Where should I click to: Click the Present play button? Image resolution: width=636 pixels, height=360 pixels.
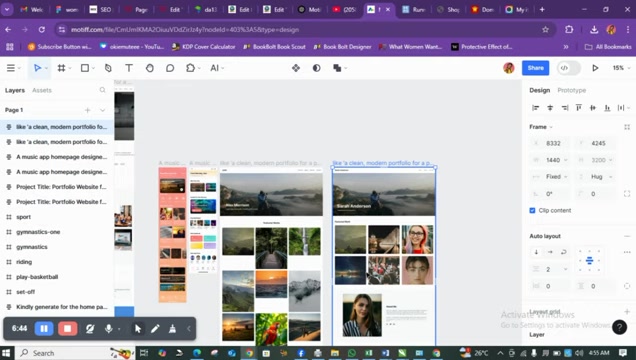[595, 68]
